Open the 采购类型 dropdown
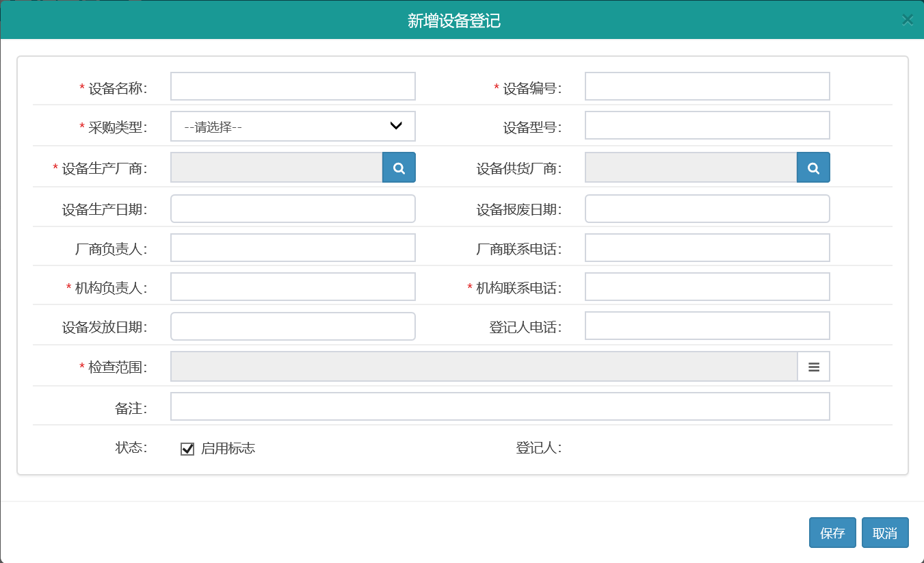924x563 pixels. click(x=293, y=127)
